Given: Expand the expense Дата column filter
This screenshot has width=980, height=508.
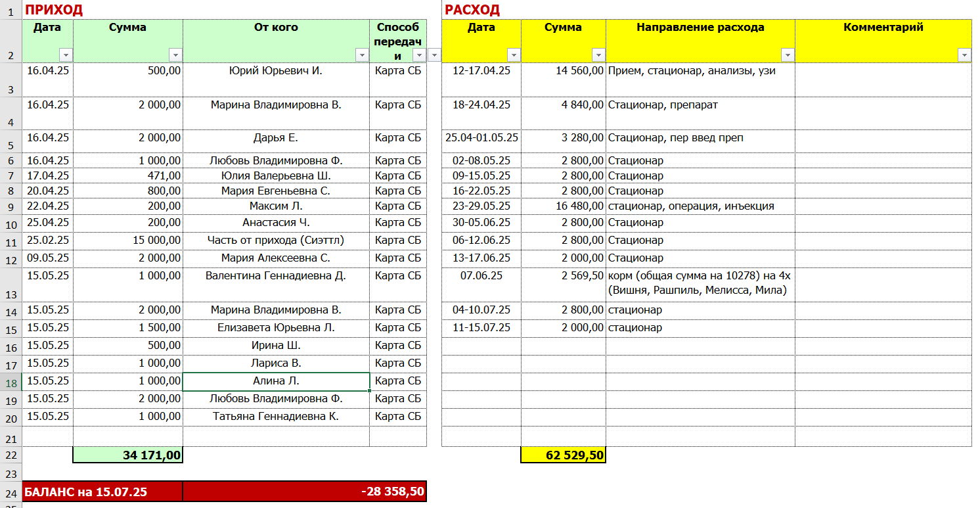Looking at the screenshot, I should 513,55.
